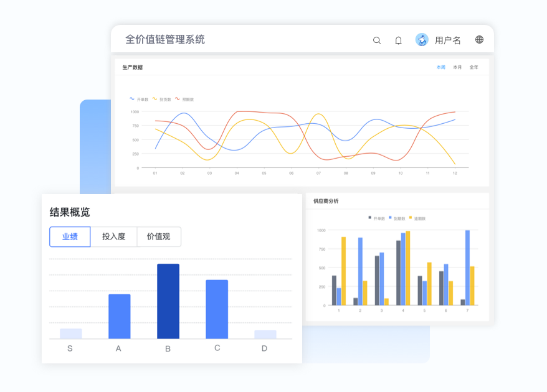Toggle blue 到期数 legend in 供应商分析
547x392 pixels.
click(x=397, y=218)
